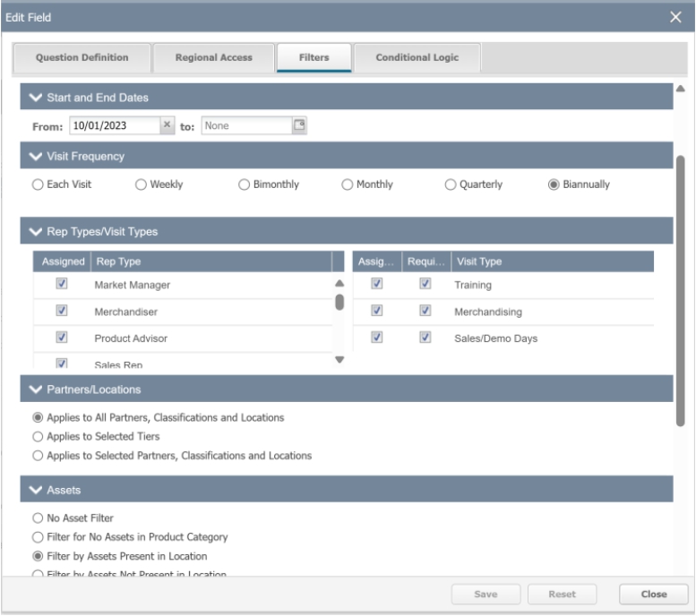Uncheck Assigned for Merchandising visit type
The height and width of the screenshot is (616, 696).
[377, 310]
